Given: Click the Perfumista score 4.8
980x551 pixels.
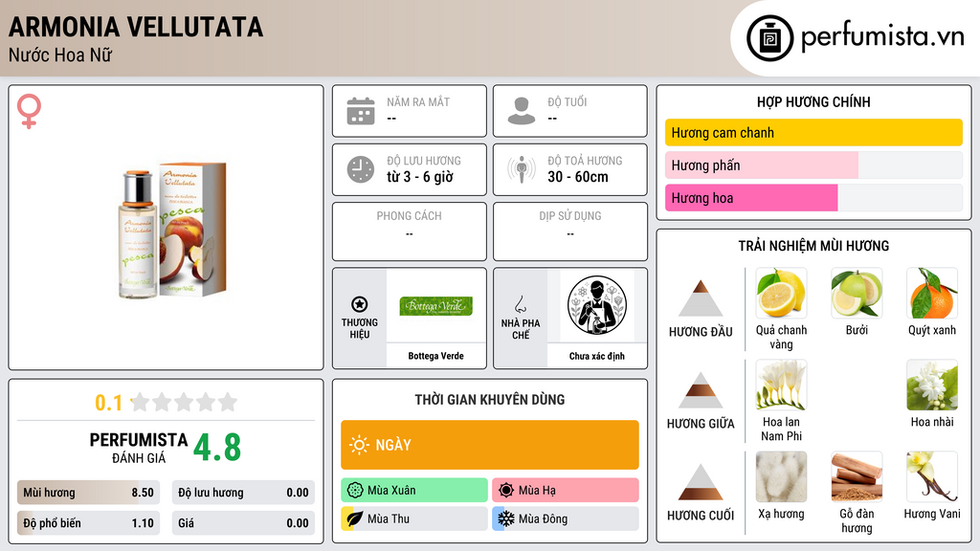Looking at the screenshot, I should click(x=217, y=448).
